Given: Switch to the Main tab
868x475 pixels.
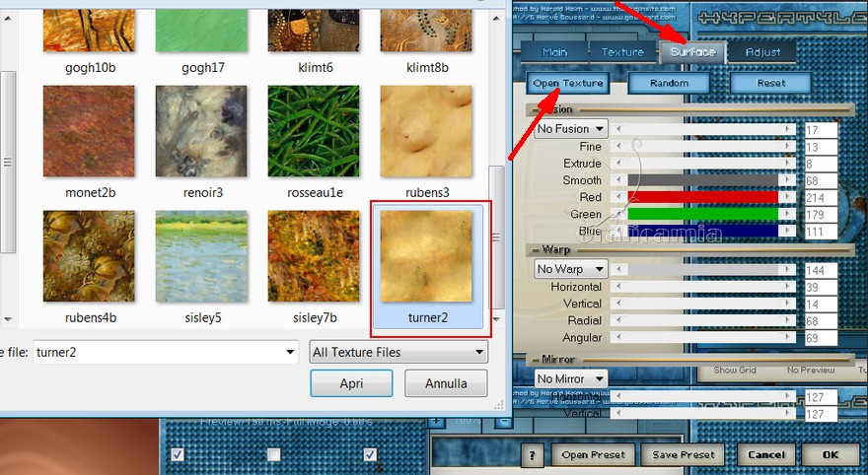Looking at the screenshot, I should coord(554,52).
